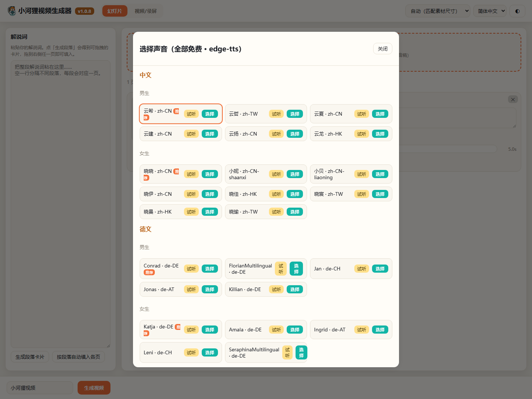Select the 小贝 zh-CN-liaoning voice

click(380, 174)
